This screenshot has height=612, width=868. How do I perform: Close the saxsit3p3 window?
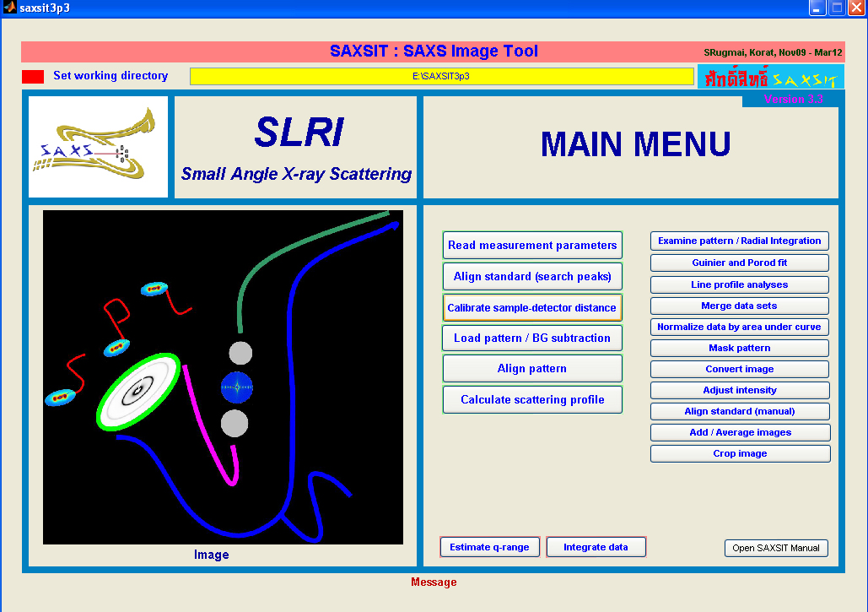[x=858, y=8]
